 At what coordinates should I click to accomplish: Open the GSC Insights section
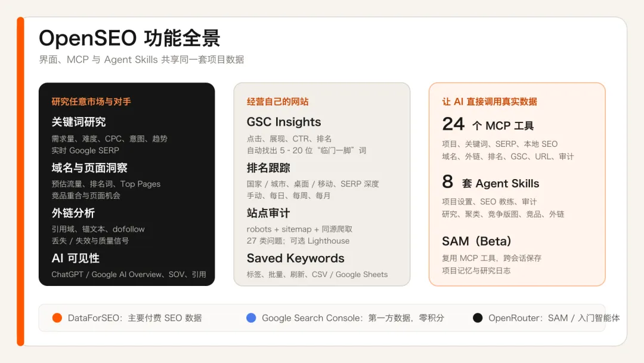tap(284, 122)
